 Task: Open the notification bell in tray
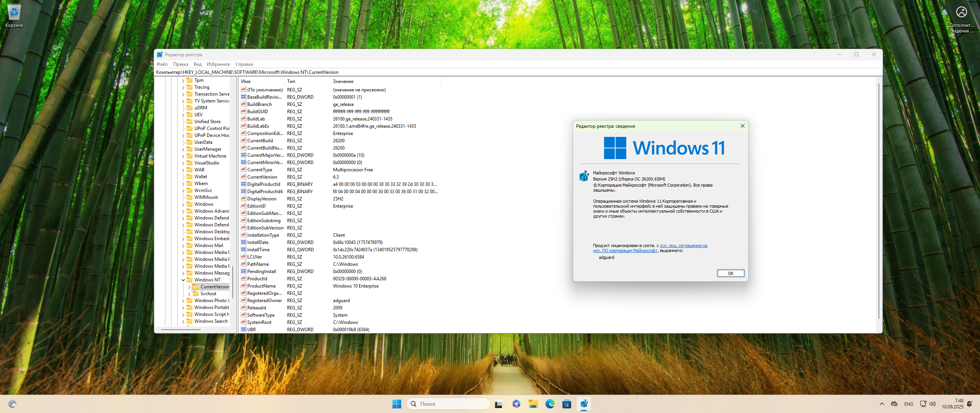pos(970,404)
